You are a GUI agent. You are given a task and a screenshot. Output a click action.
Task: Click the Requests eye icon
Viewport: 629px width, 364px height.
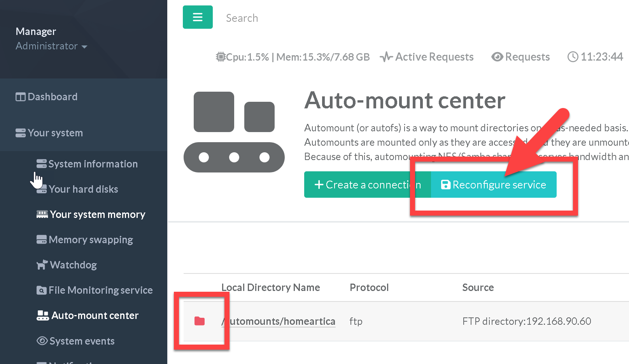[x=497, y=57]
